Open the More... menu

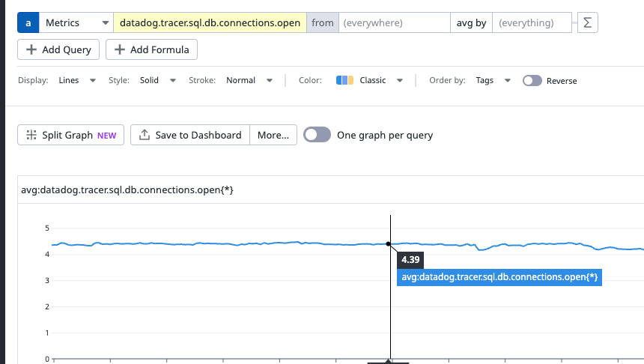coord(273,135)
